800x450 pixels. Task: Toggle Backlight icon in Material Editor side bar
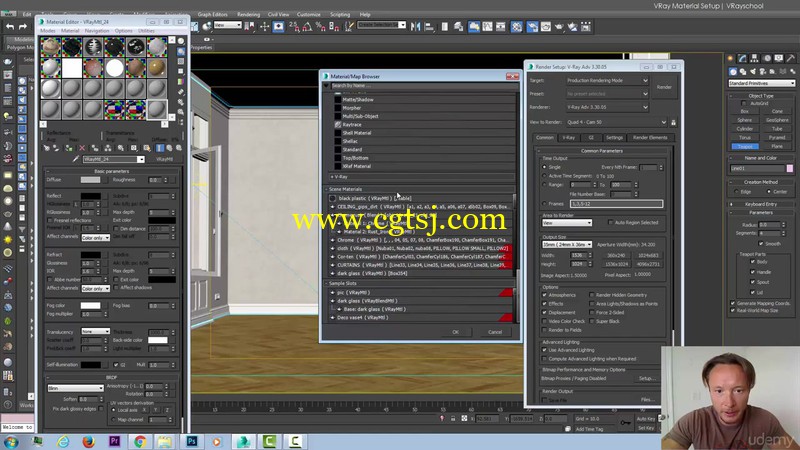(181, 52)
